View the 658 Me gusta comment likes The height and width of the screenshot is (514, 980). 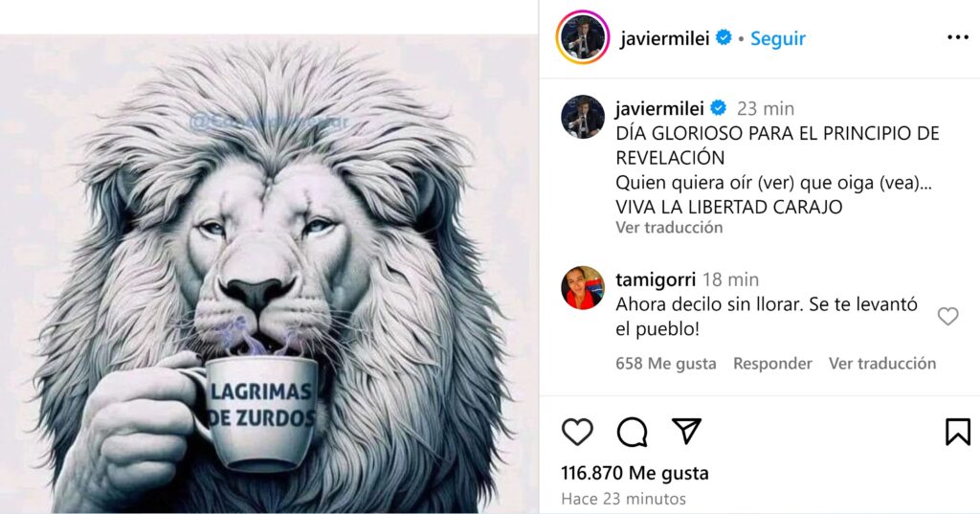pos(666,364)
